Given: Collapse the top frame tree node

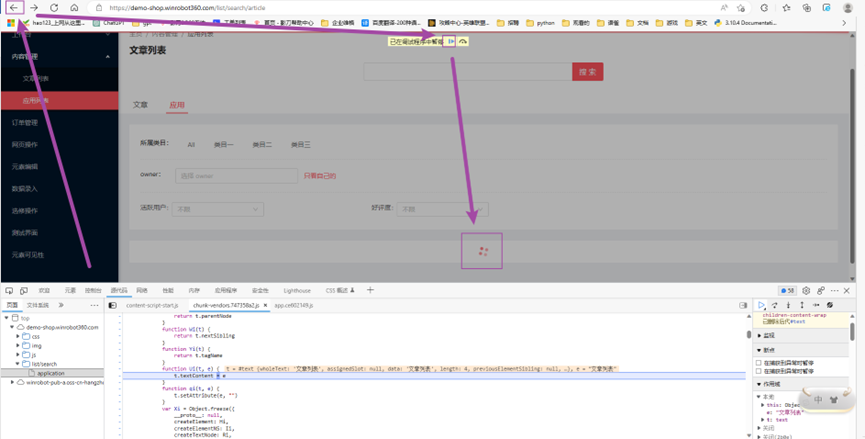Looking at the screenshot, I should [7, 318].
